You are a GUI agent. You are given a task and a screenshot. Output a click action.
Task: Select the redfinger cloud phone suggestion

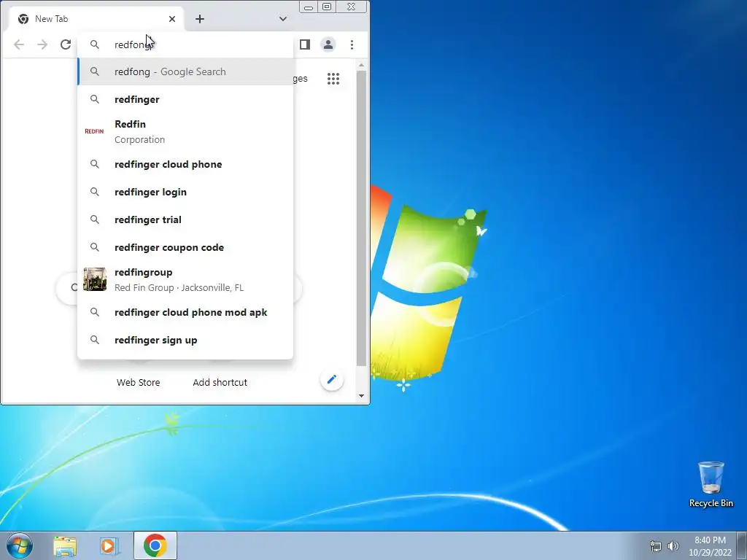pyautogui.click(x=185, y=164)
